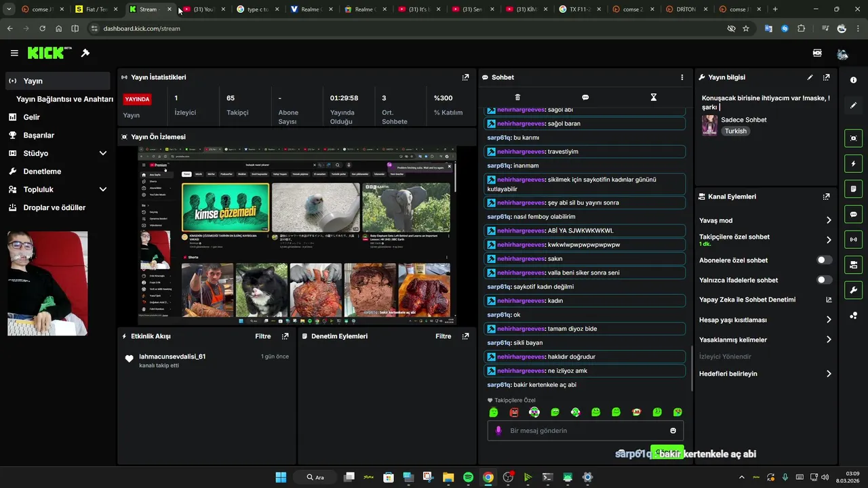The height and width of the screenshot is (488, 868).
Task: Click the webcam overlay thumbnail
Action: (x=47, y=283)
